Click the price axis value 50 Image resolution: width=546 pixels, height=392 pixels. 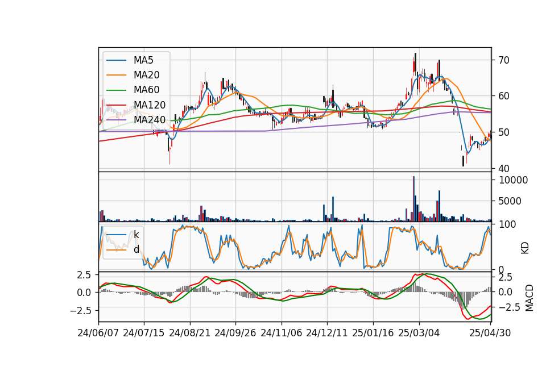(504, 132)
